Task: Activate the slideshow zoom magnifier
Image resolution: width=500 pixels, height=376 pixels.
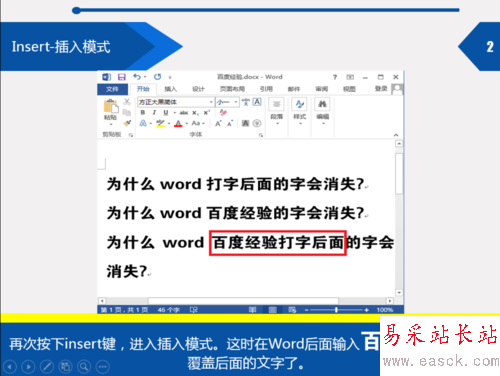Action: coord(84,367)
